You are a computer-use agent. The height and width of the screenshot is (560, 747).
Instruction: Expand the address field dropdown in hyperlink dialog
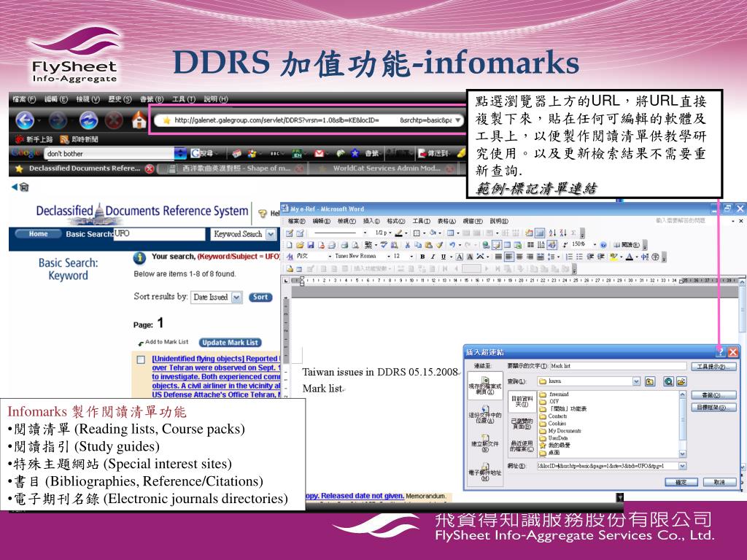(x=682, y=466)
